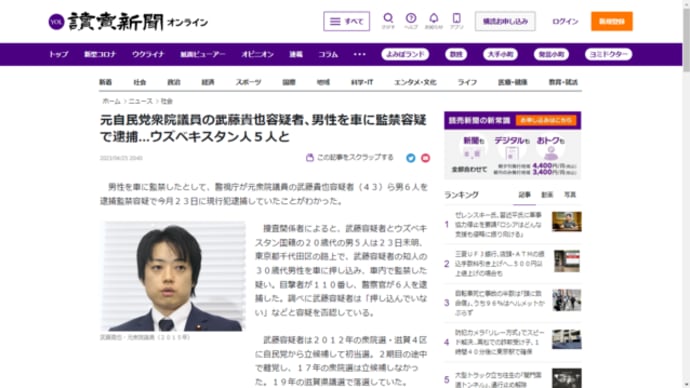This screenshot has width=690, height=388.
Task: Select the 新着 category tab
Action: (106, 82)
